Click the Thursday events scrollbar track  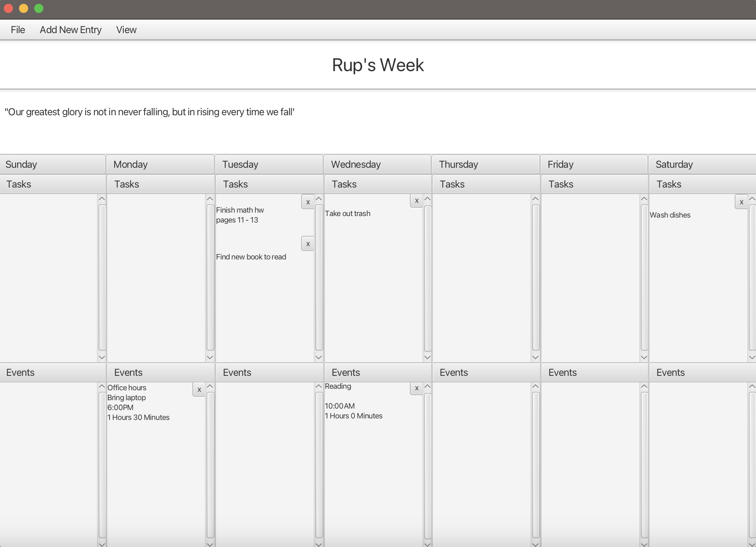click(x=535, y=465)
